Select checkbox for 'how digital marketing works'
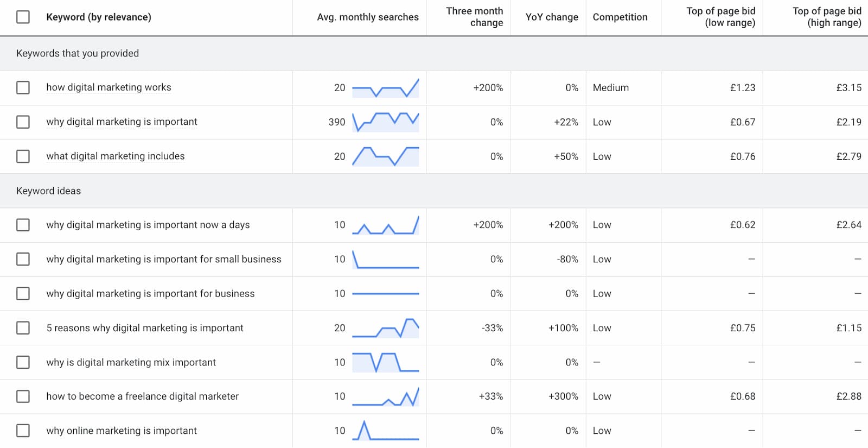The image size is (868, 448). [x=23, y=87]
